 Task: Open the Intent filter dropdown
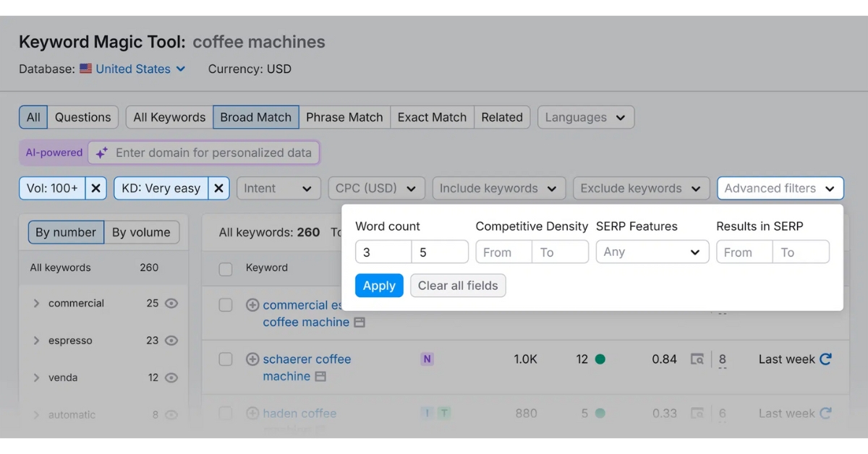[278, 188]
